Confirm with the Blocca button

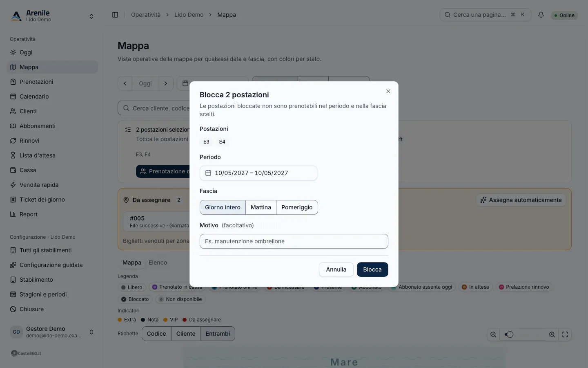[372, 269]
